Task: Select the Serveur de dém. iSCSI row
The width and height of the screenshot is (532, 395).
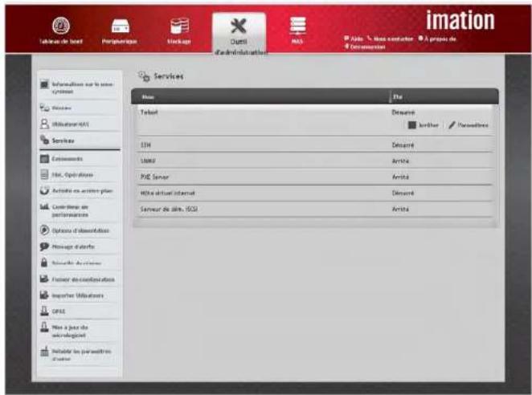Action: [x=315, y=209]
